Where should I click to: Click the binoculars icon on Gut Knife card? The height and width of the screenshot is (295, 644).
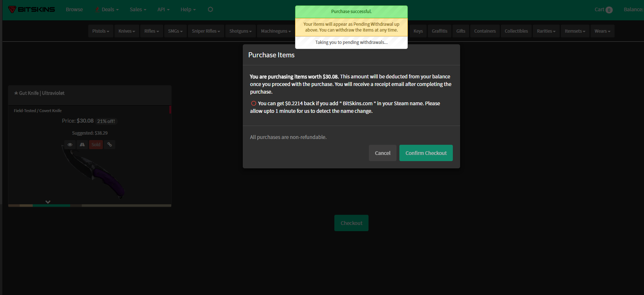82,145
